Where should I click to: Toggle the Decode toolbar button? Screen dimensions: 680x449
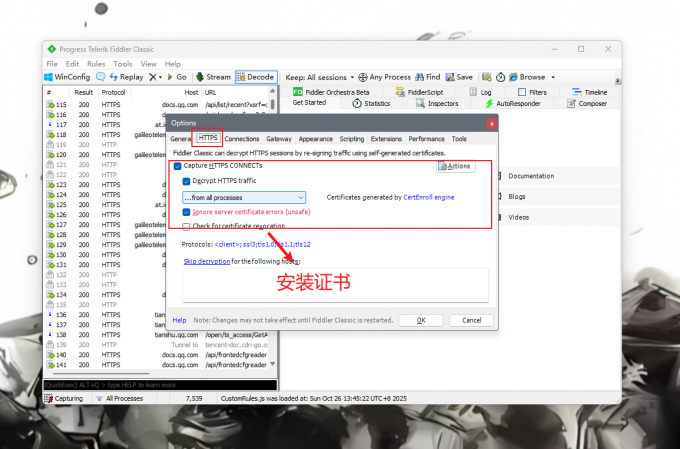coord(255,77)
